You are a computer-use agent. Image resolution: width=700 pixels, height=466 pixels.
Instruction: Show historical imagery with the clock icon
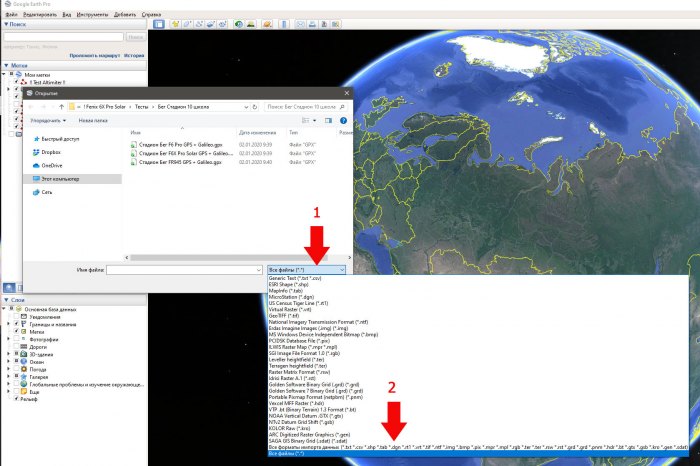[239, 24]
